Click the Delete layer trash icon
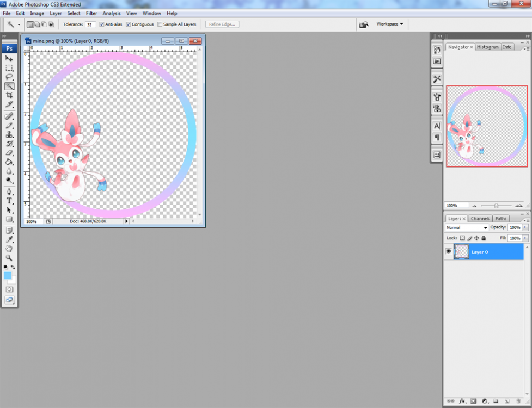Viewport: 532px width, 408px height. [518, 401]
